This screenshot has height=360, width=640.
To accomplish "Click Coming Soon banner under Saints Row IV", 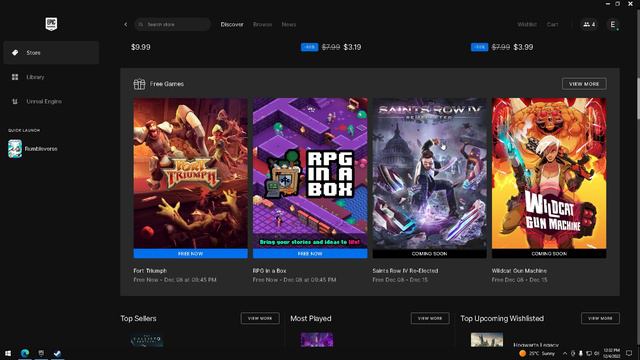I will (x=429, y=253).
